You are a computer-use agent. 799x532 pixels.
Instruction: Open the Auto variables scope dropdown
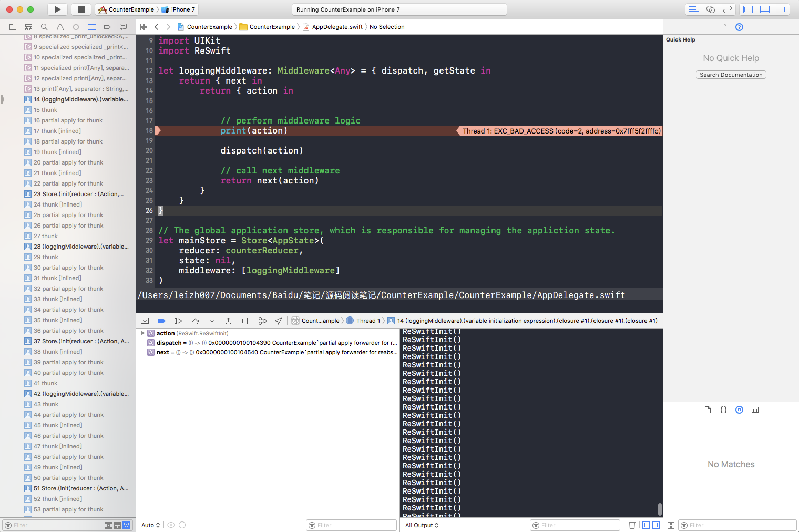tap(150, 525)
